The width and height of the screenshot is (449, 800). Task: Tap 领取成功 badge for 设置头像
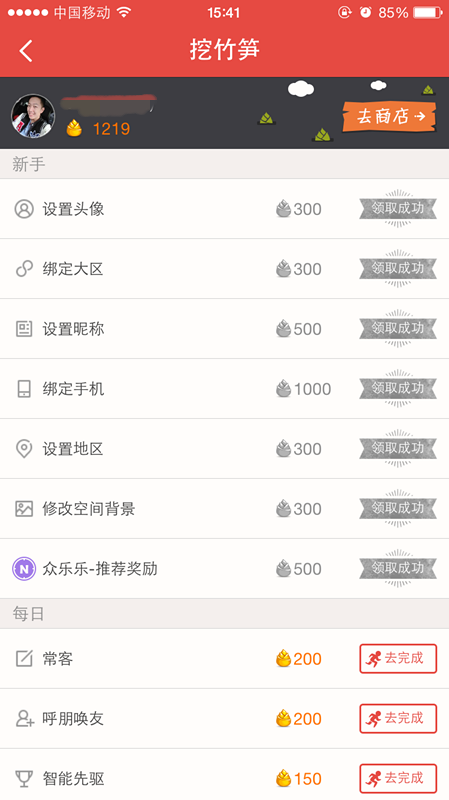click(x=398, y=209)
